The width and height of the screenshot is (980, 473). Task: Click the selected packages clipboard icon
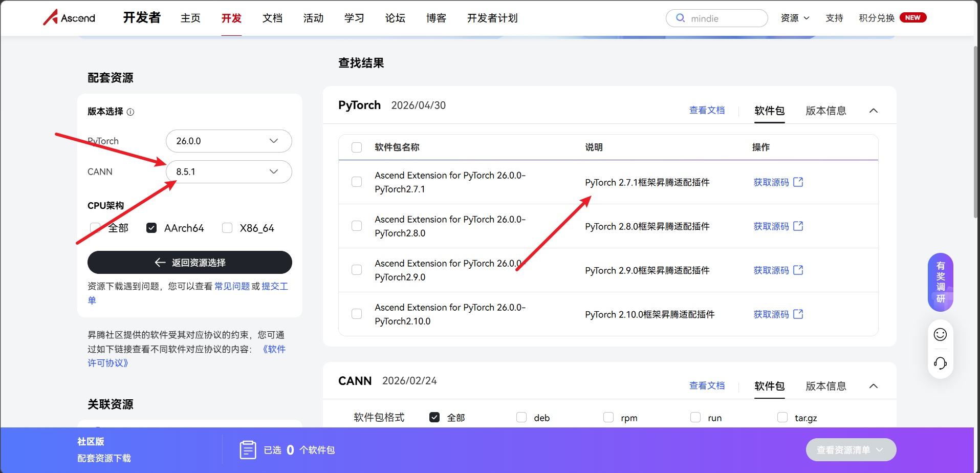click(248, 450)
